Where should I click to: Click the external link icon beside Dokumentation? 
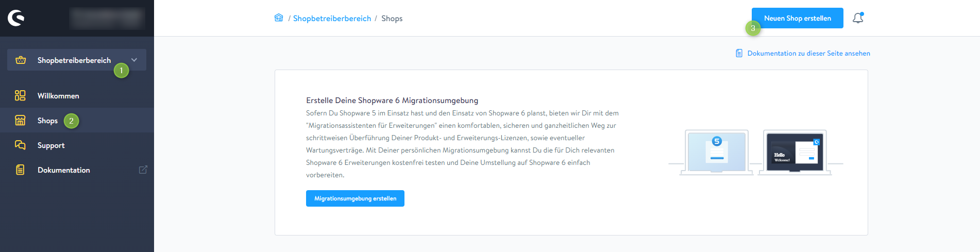(143, 170)
